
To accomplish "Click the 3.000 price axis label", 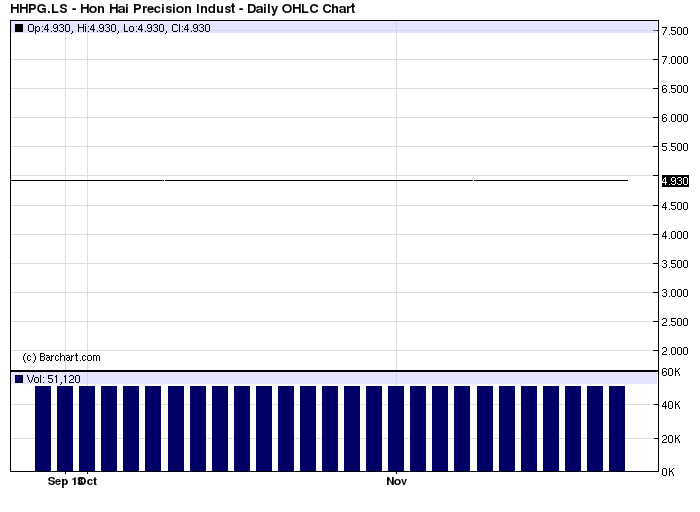I will tap(675, 293).
